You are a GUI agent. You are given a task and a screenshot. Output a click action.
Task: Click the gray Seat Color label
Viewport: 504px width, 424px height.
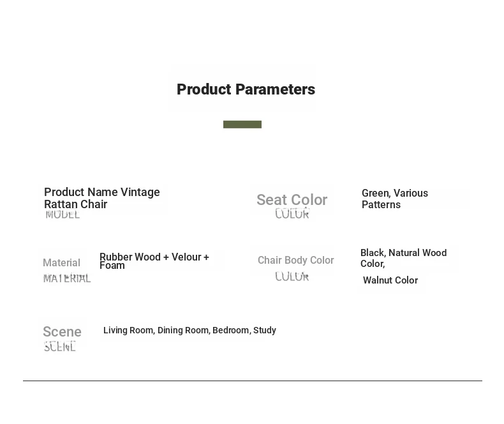point(292,200)
